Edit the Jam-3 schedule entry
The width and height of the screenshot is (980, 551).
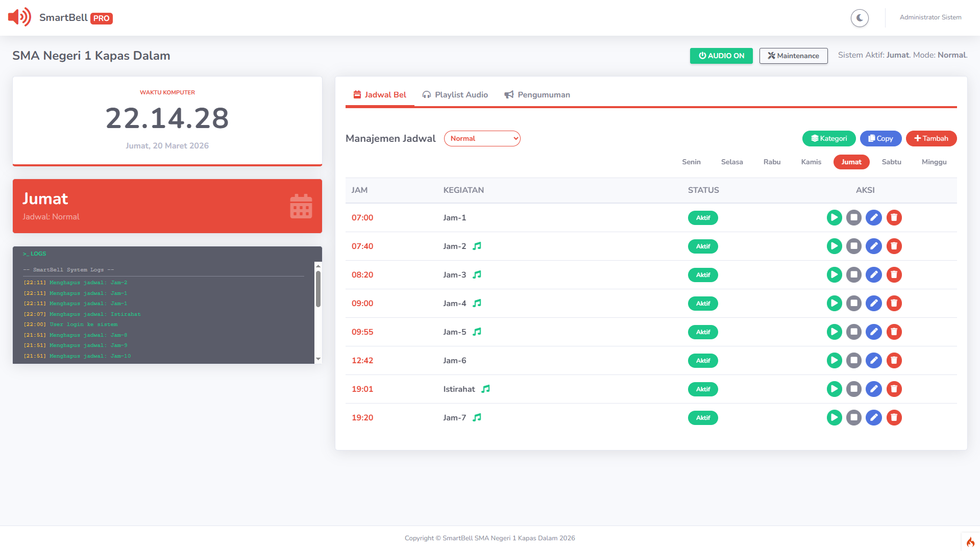pyautogui.click(x=874, y=275)
